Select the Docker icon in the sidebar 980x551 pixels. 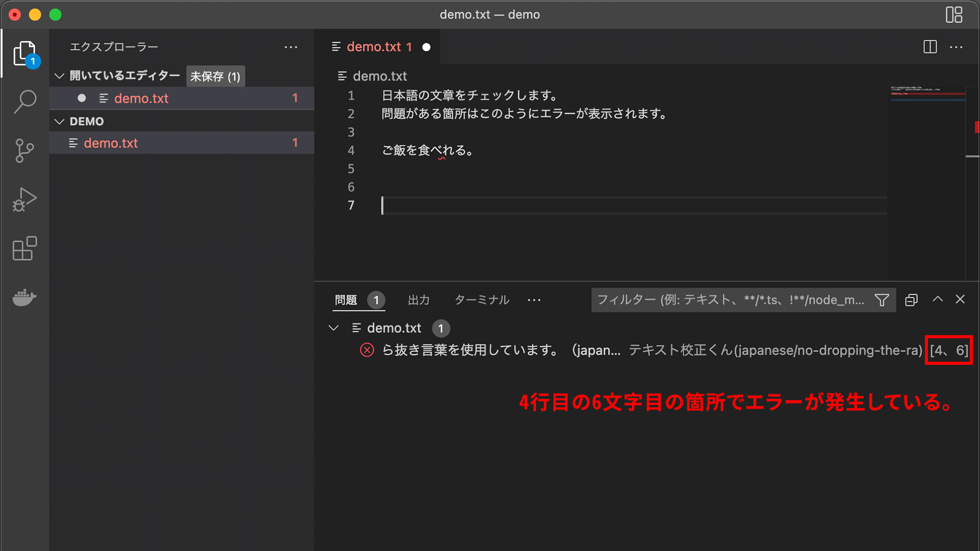point(24,297)
